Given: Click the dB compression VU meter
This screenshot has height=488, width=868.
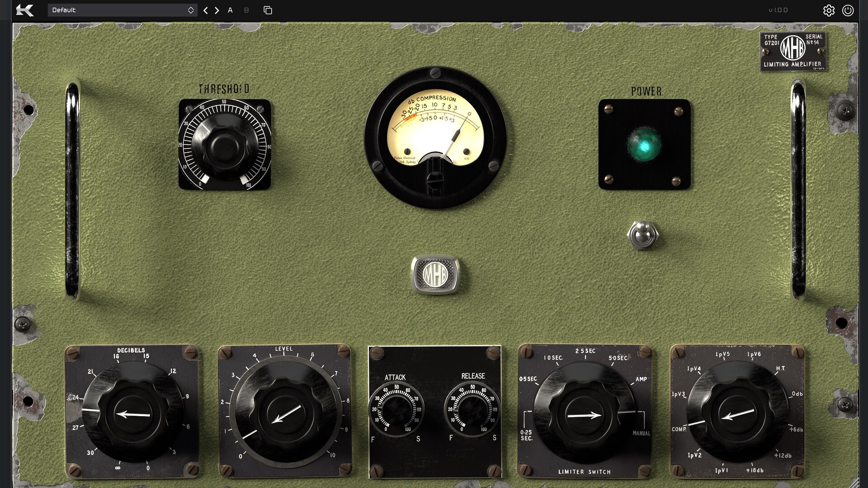Looking at the screenshot, I should (x=435, y=138).
